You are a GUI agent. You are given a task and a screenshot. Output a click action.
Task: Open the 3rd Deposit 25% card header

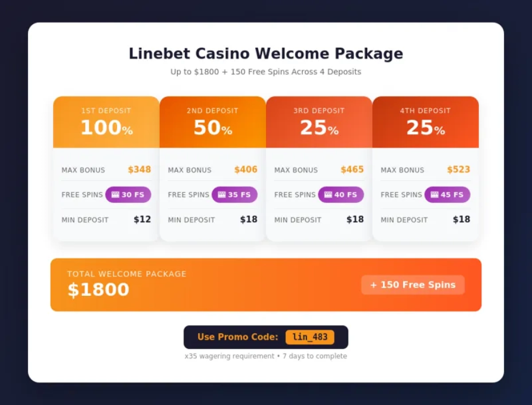point(319,122)
